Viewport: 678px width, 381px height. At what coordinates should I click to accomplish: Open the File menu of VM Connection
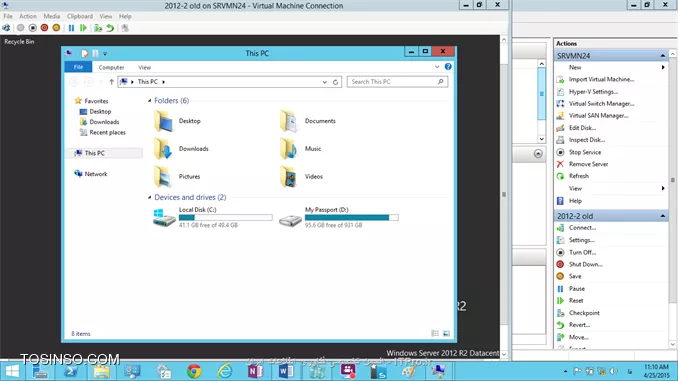tap(8, 16)
